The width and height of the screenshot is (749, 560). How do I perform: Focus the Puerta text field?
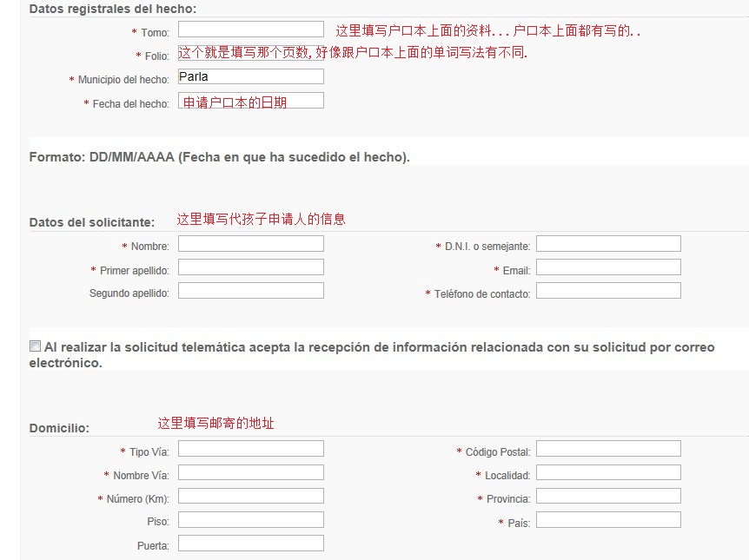coord(250,544)
